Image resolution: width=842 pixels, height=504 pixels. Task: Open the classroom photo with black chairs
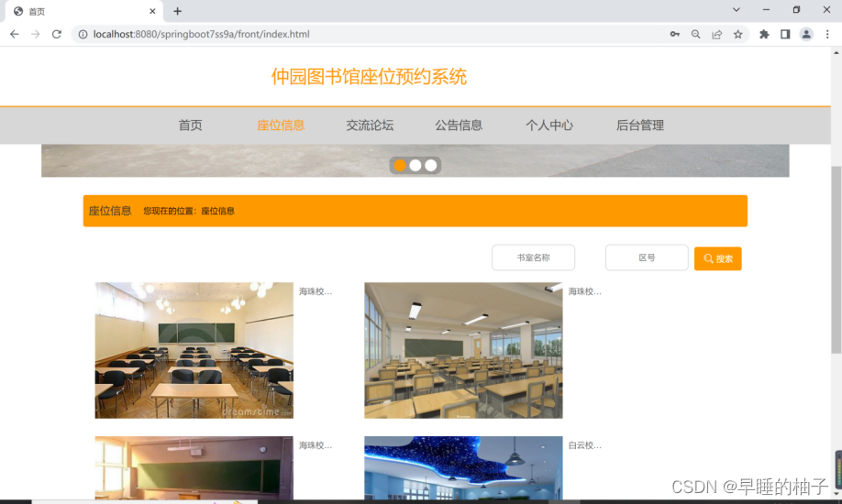[x=194, y=350]
